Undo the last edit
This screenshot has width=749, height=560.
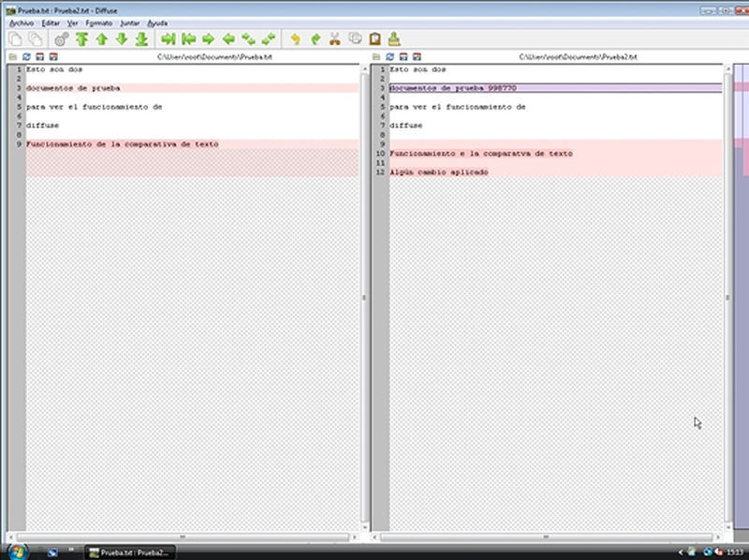[295, 39]
